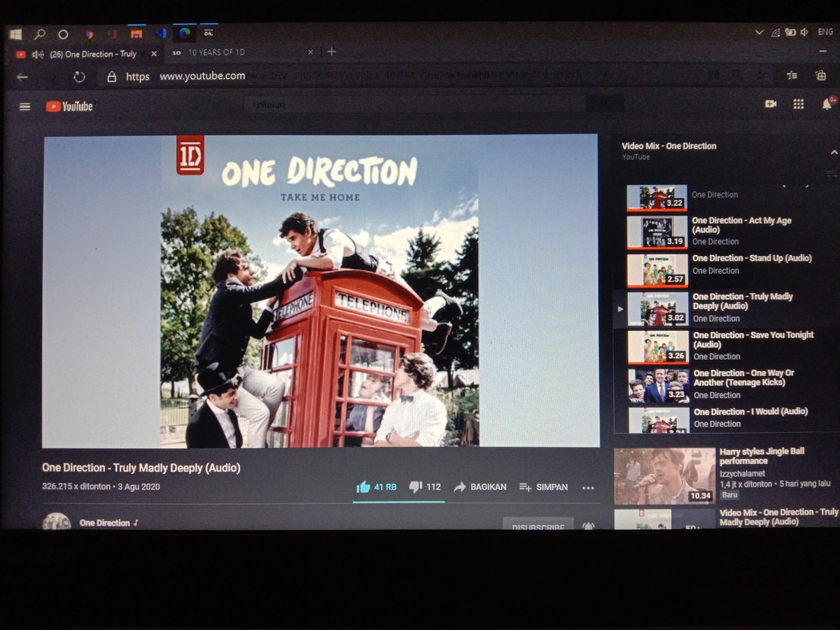Click the video title Truly Madly Deeply
This screenshot has width=840, height=630.
coord(141,468)
